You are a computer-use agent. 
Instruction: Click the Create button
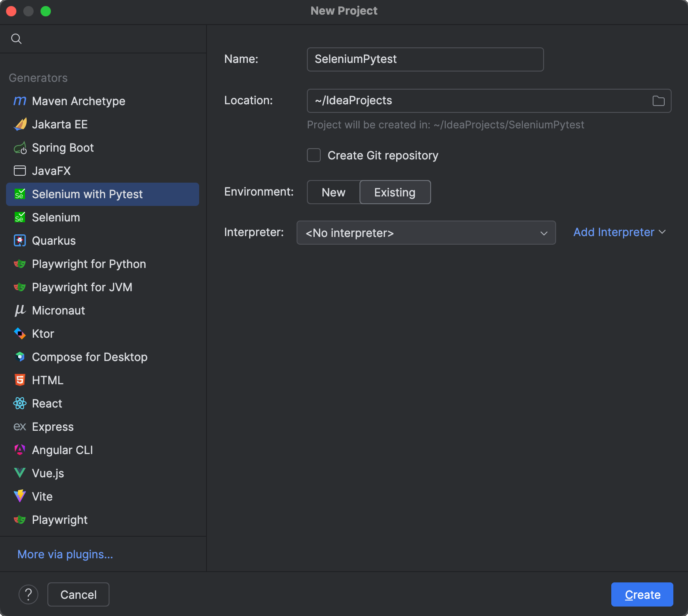pyautogui.click(x=642, y=594)
